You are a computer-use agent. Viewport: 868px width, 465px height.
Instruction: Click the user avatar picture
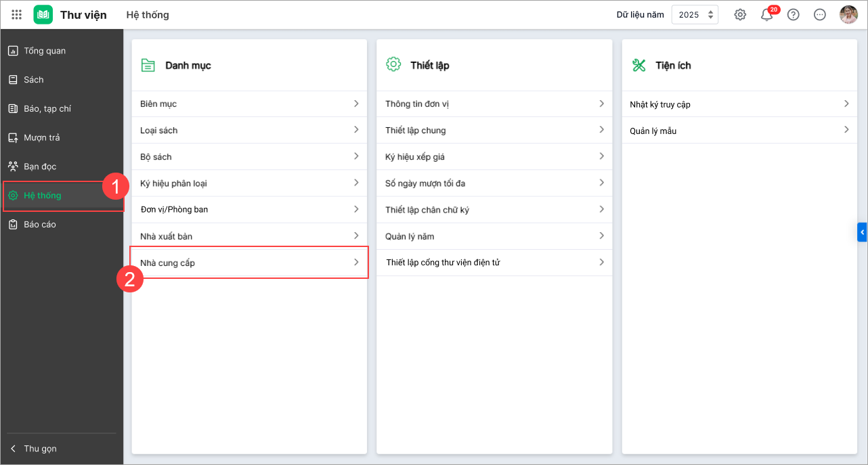[x=848, y=14]
